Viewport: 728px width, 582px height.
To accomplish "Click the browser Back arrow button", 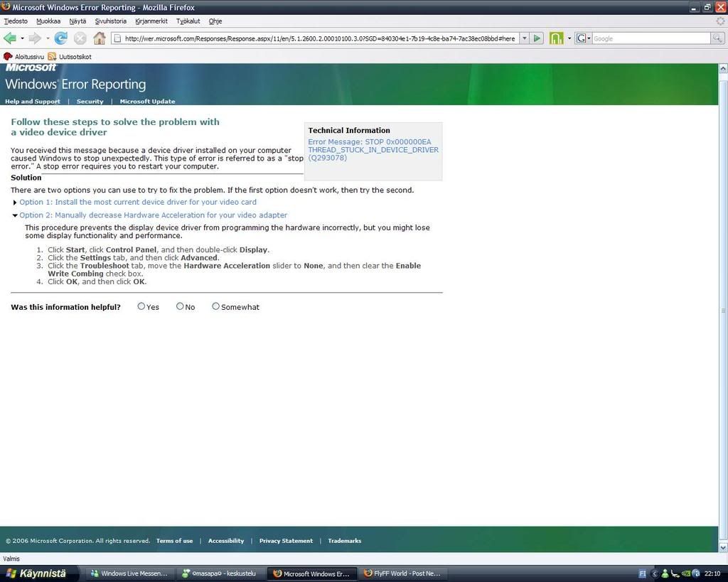I will coord(10,38).
